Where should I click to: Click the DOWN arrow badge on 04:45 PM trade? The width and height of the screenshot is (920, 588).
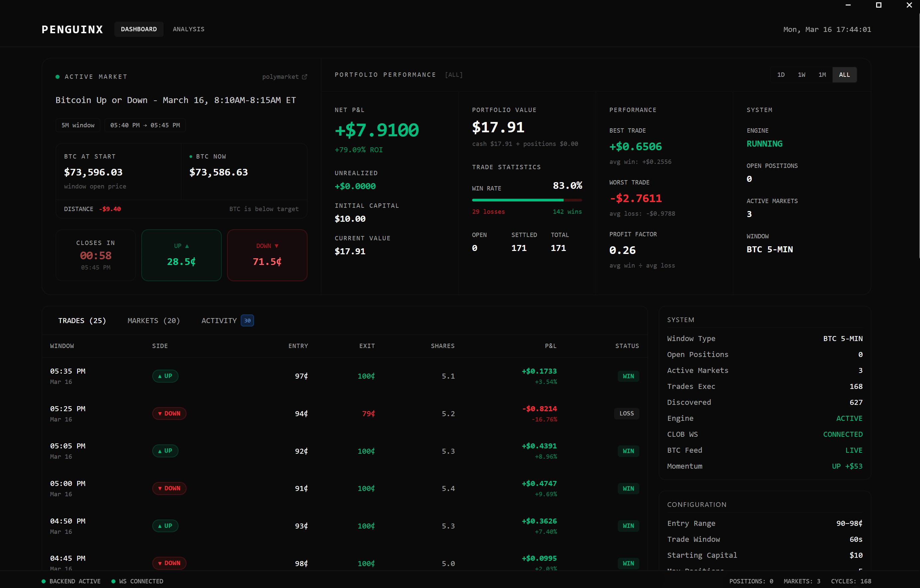click(169, 563)
